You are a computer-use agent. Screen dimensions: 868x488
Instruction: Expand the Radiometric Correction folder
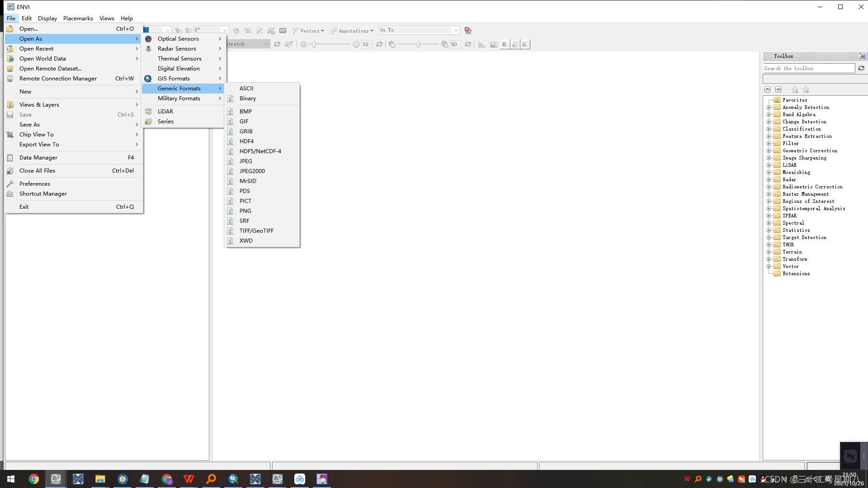[769, 187]
